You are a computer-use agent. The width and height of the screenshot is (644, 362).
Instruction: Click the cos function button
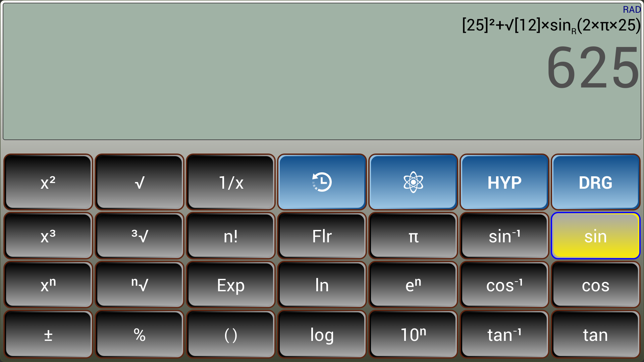[x=595, y=286]
